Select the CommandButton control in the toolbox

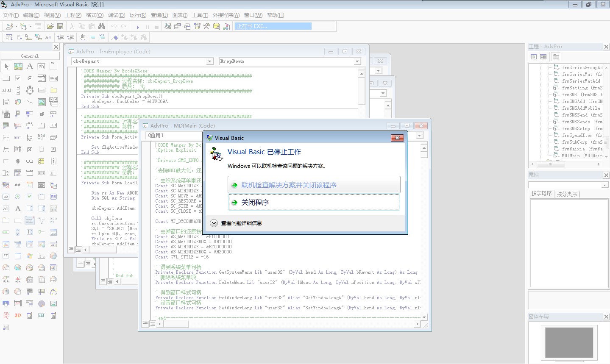click(x=6, y=78)
